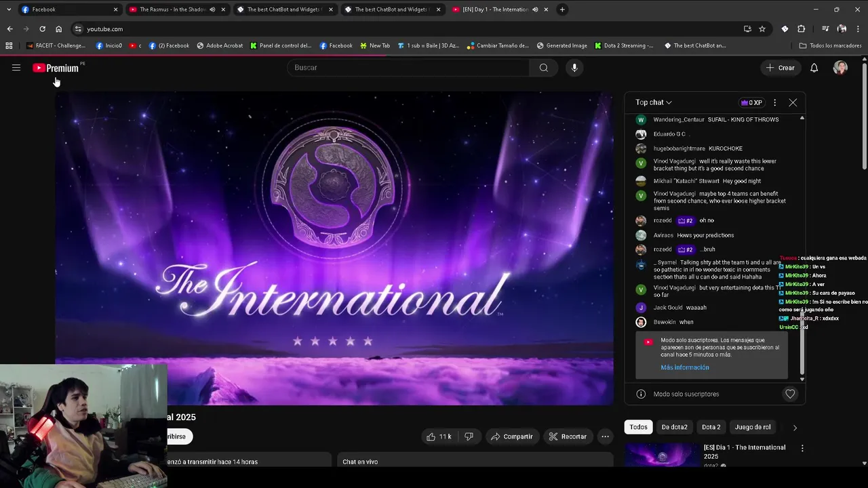Close the live chat panel
Image resolution: width=868 pixels, height=488 pixels.
click(793, 102)
